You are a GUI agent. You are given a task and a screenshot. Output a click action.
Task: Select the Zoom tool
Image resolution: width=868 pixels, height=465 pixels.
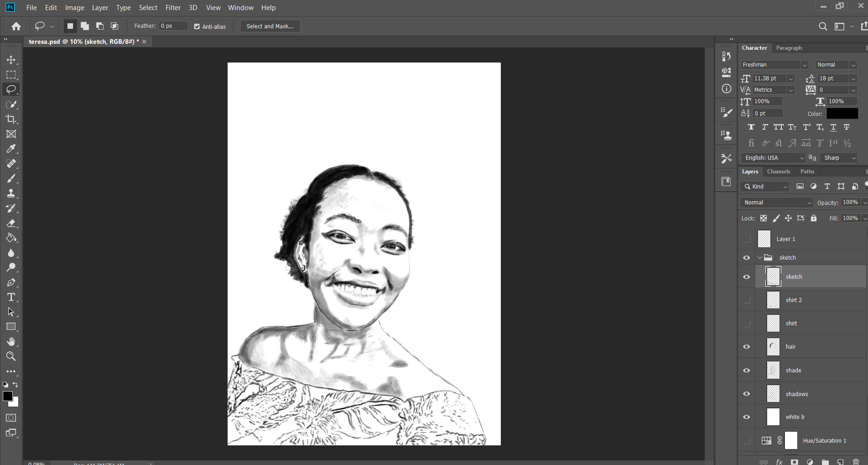[11, 356]
